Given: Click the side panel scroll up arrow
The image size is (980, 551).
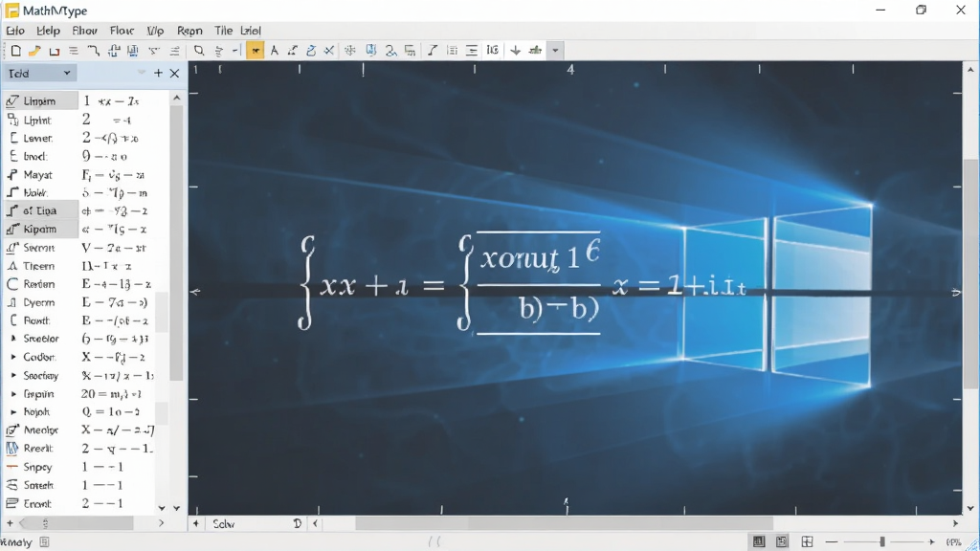Looking at the screenshot, I should (x=177, y=99).
